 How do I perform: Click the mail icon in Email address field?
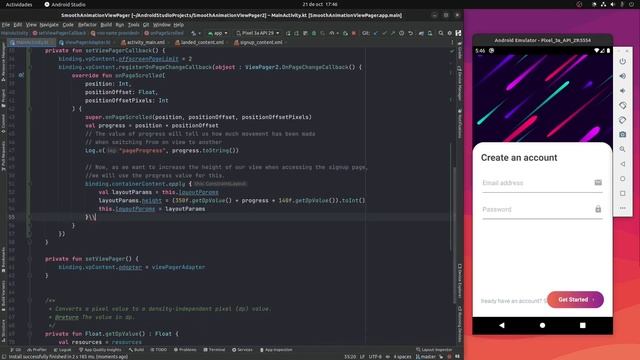pyautogui.click(x=598, y=182)
